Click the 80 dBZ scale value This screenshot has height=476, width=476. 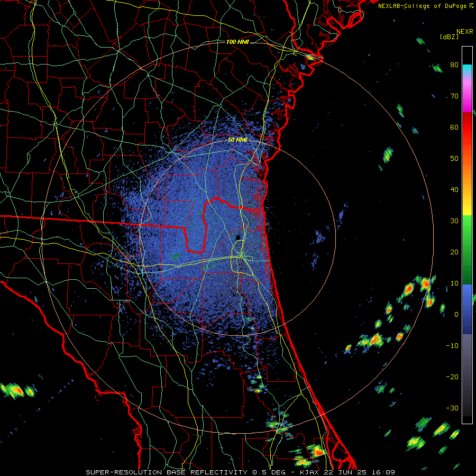454,65
